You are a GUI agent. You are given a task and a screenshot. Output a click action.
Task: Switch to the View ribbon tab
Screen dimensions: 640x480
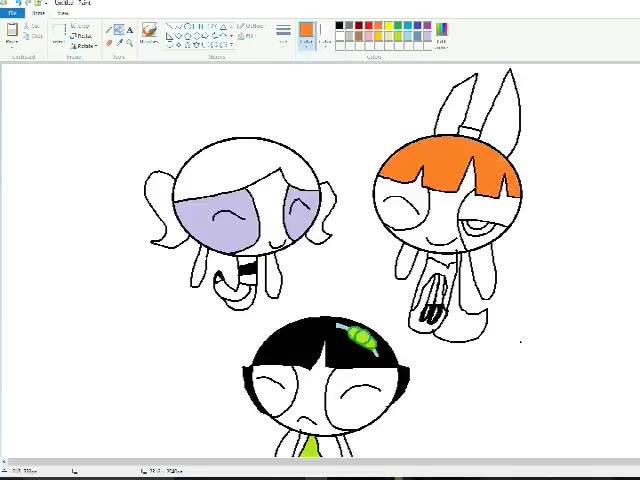(x=63, y=13)
